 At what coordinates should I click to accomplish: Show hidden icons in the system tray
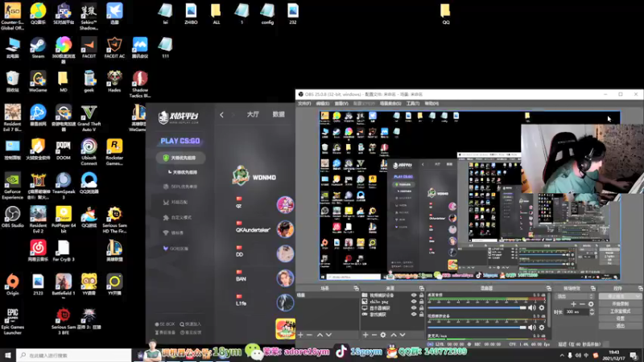click(561, 356)
